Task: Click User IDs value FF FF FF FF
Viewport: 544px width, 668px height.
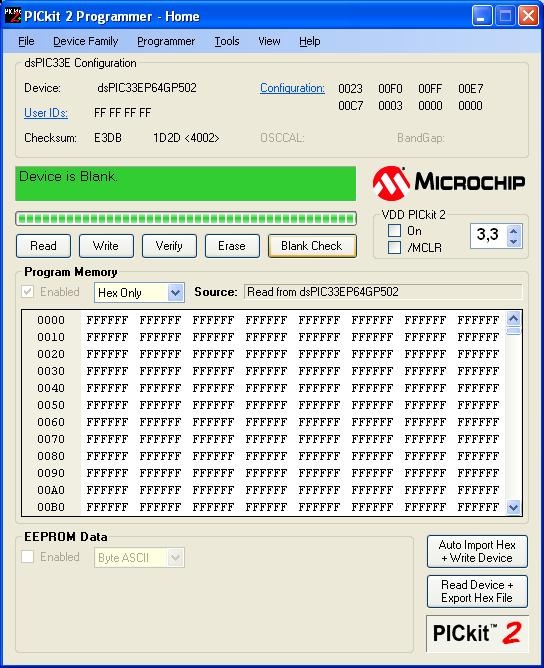Action: pyautogui.click(x=123, y=113)
